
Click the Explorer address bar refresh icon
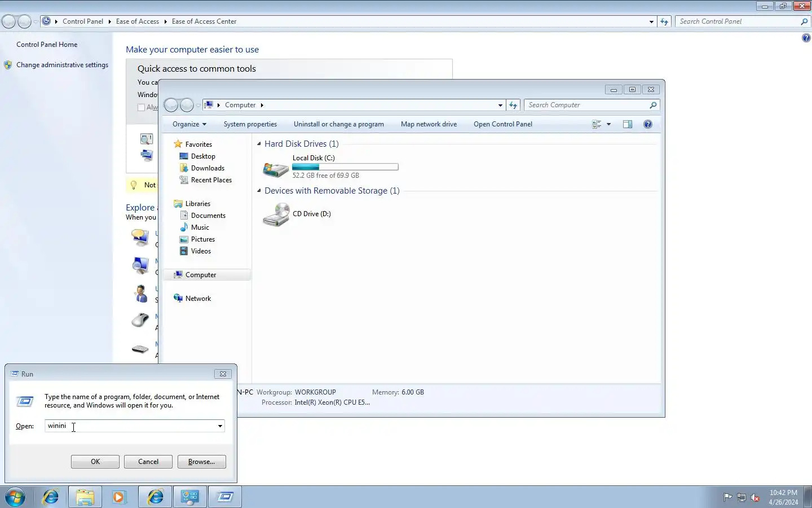513,105
